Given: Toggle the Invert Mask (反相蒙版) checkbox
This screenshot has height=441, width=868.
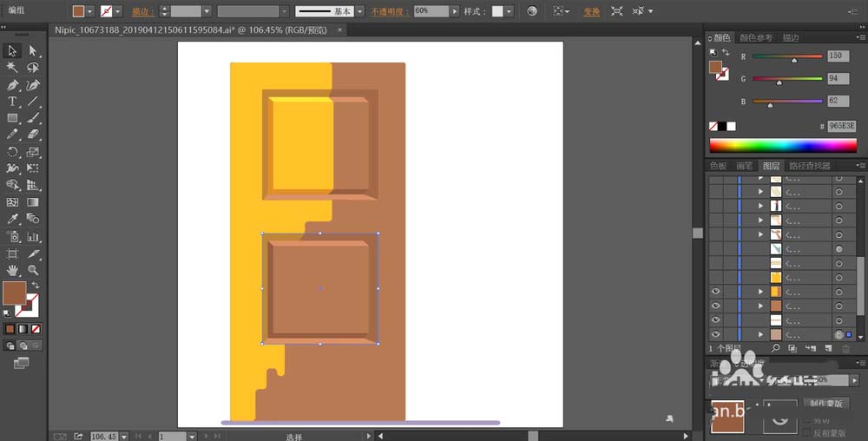Looking at the screenshot, I should [x=807, y=433].
